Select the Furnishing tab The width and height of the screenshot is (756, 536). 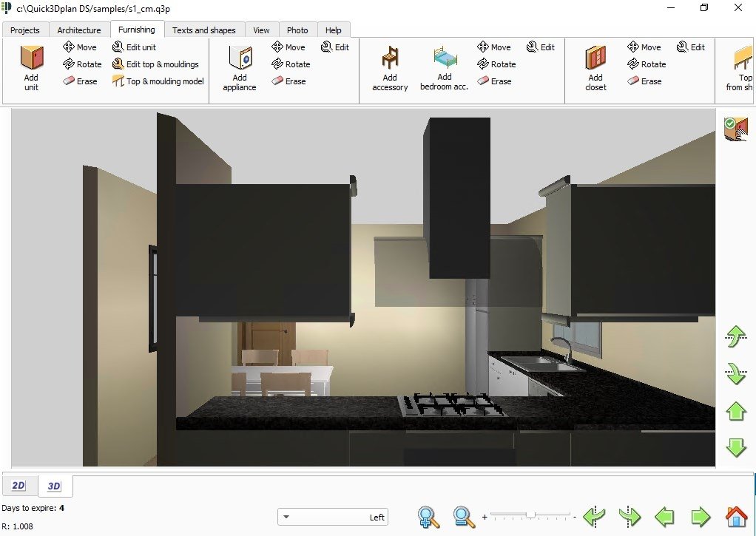(x=137, y=30)
